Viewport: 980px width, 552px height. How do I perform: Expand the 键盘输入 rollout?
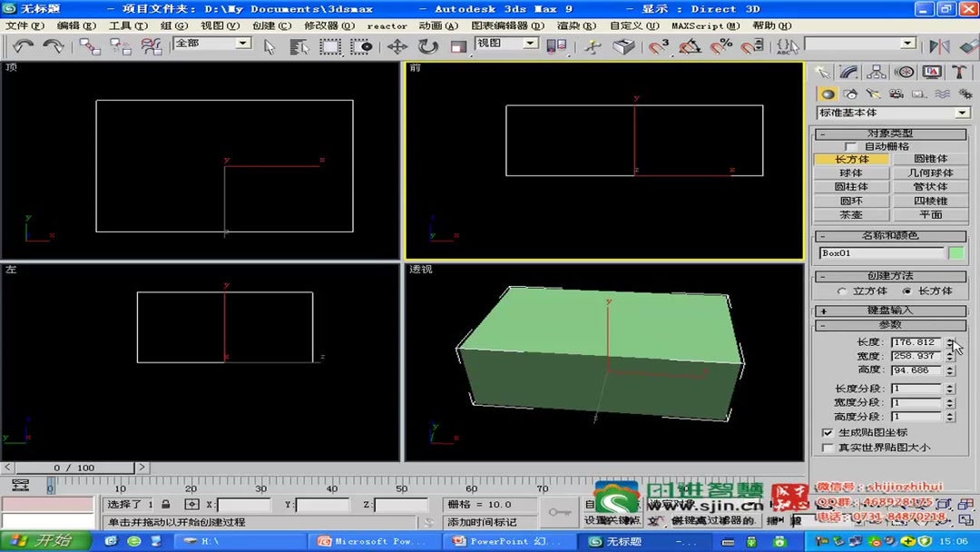click(889, 310)
